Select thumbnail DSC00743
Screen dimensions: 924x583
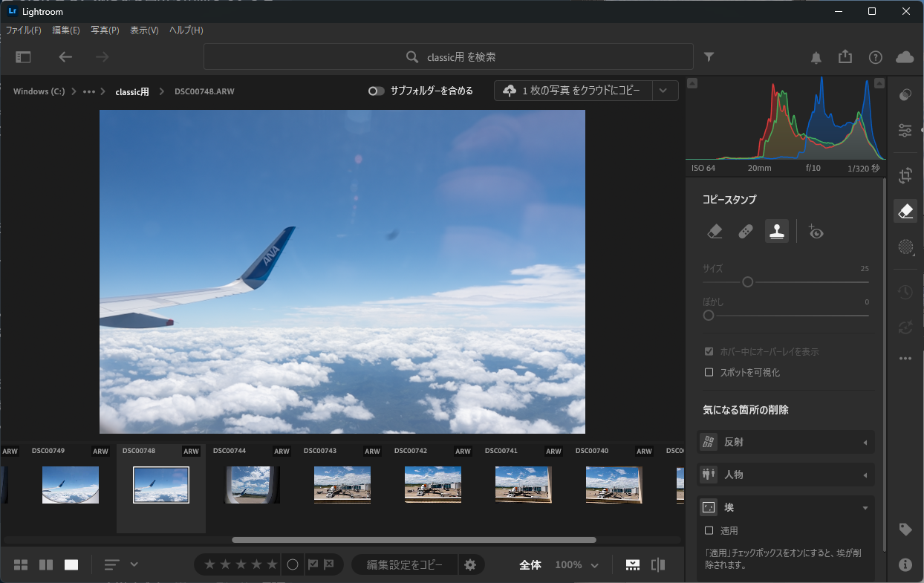coord(342,485)
